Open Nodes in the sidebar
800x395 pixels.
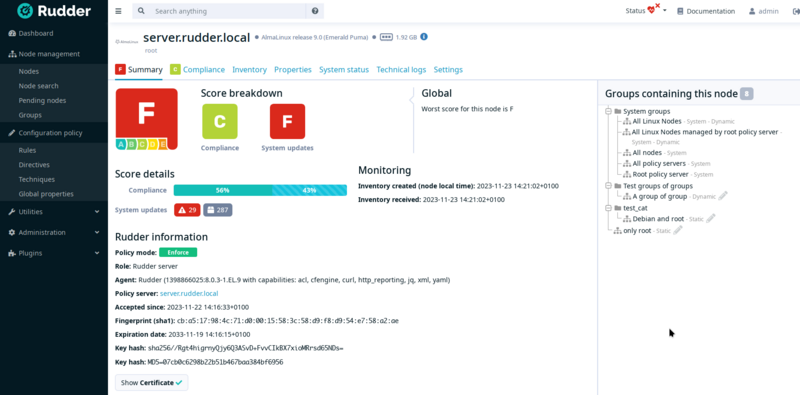click(x=54, y=71)
